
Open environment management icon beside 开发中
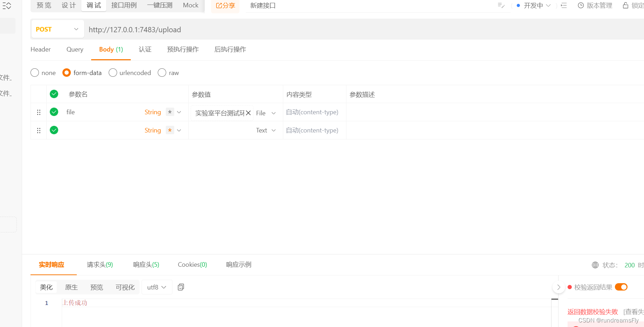pos(563,6)
